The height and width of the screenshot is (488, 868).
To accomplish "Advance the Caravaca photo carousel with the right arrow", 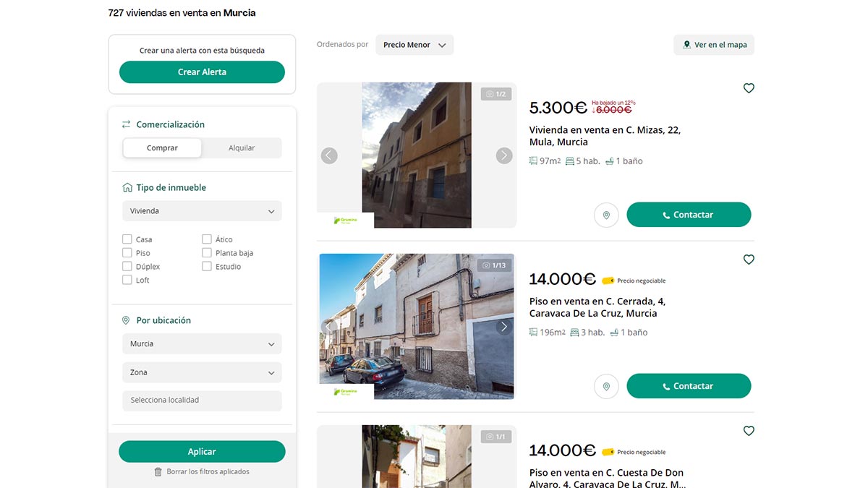I will click(504, 326).
